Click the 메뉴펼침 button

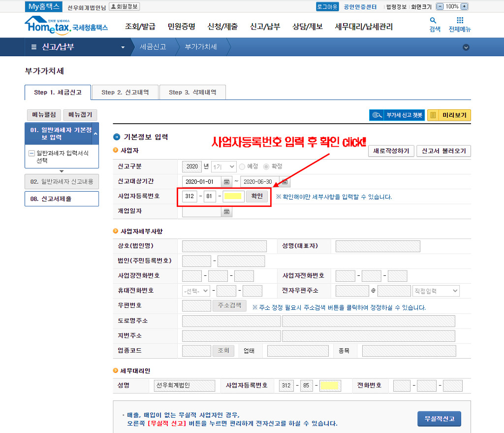point(44,115)
